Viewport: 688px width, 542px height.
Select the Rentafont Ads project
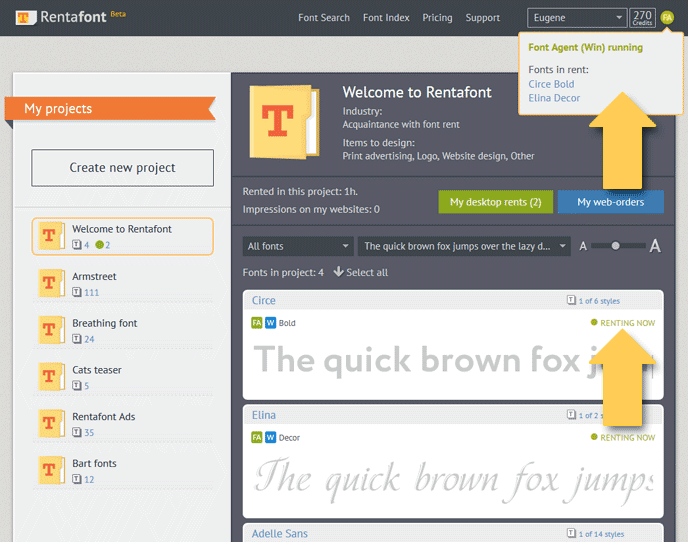click(x=122, y=424)
